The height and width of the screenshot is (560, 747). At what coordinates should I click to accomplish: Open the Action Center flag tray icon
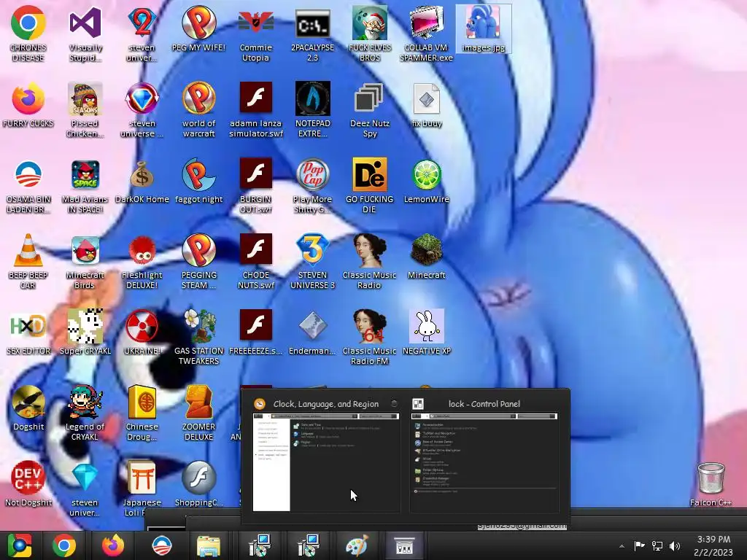[639, 545]
